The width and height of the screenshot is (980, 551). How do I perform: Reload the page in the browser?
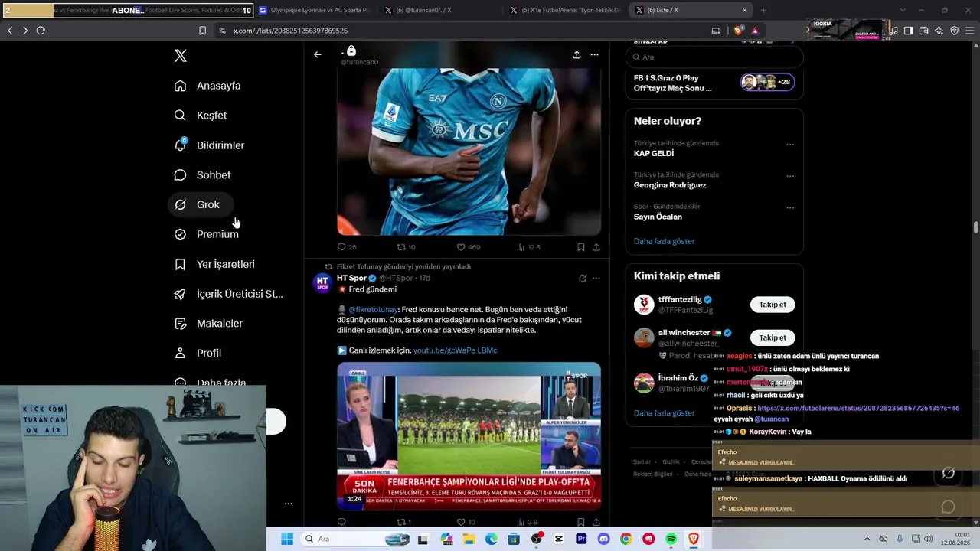click(41, 31)
